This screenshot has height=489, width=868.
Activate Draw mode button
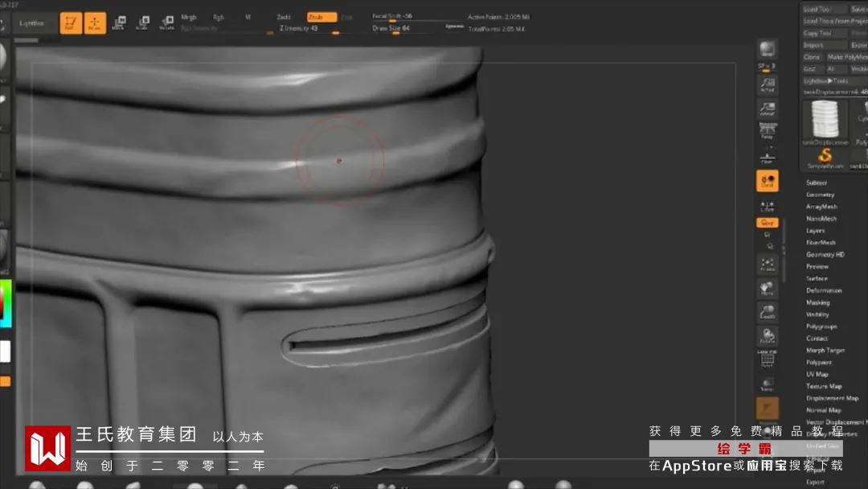(x=95, y=23)
